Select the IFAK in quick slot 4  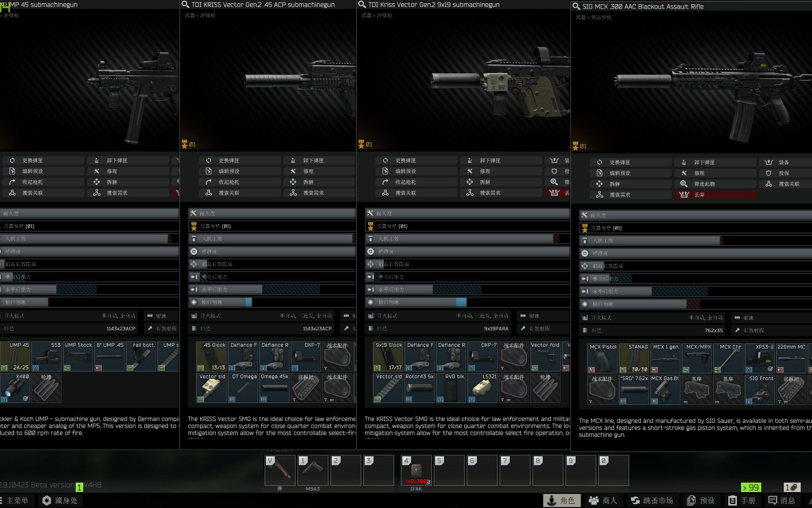(416, 470)
